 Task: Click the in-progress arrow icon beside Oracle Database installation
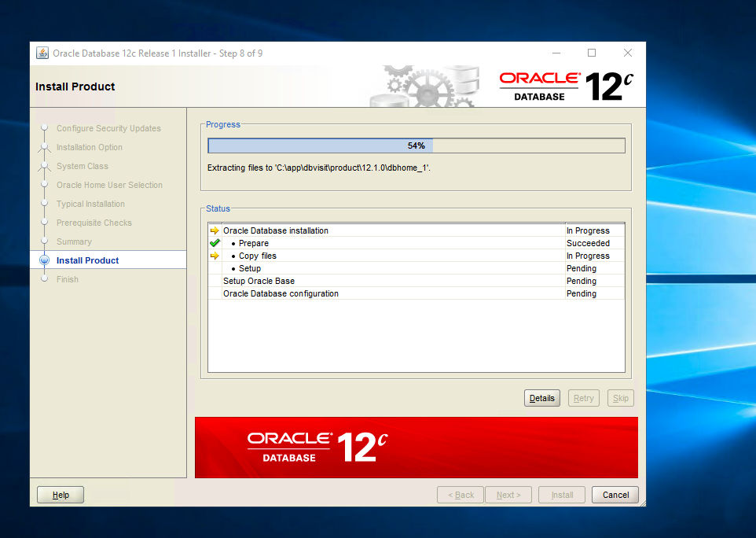coord(215,230)
